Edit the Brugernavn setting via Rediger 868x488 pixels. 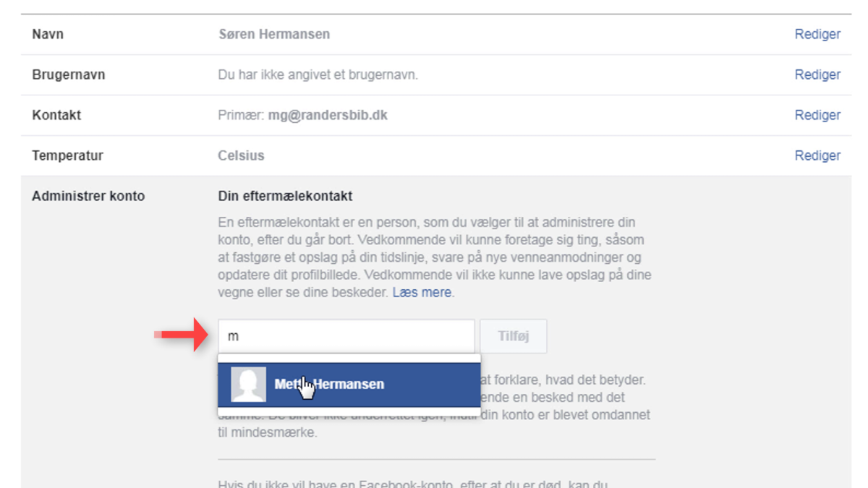817,74
